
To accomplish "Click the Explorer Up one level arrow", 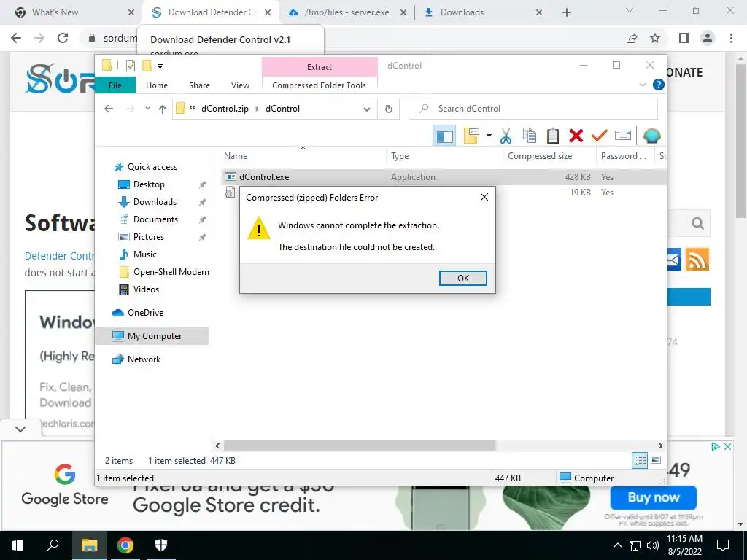I will [x=163, y=109].
